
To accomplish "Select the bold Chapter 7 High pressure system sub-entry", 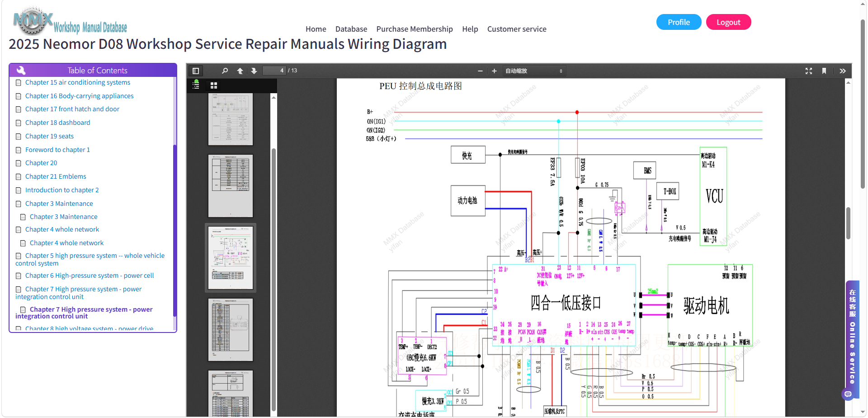I will pos(84,313).
